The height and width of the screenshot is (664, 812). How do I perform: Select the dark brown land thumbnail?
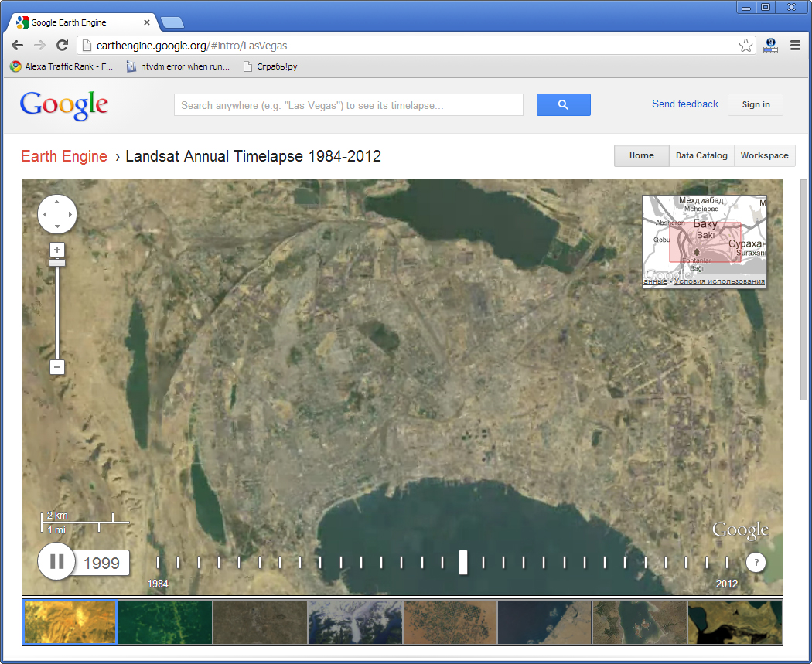[x=260, y=622]
